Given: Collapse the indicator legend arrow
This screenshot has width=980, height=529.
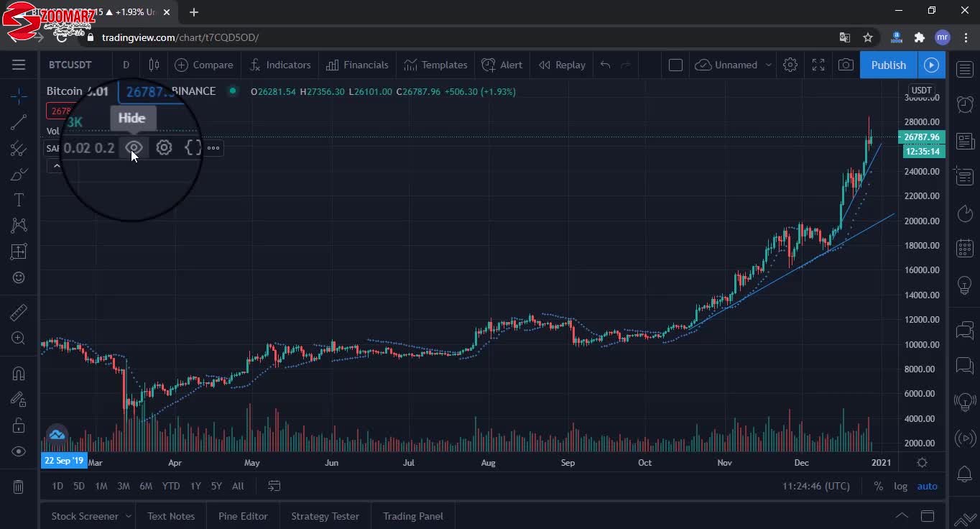Looking at the screenshot, I should tap(56, 166).
